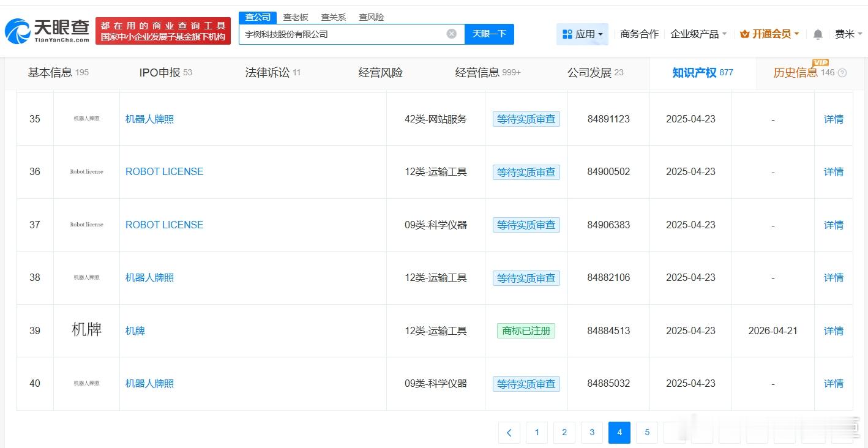
Task: Click 等待实质审查 status tag in row 40
Action: pyautogui.click(x=526, y=384)
